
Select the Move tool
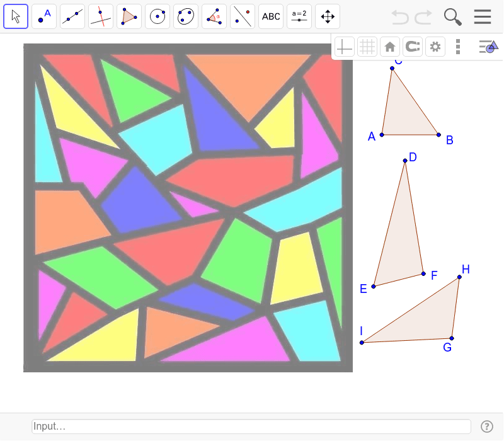(x=16, y=16)
